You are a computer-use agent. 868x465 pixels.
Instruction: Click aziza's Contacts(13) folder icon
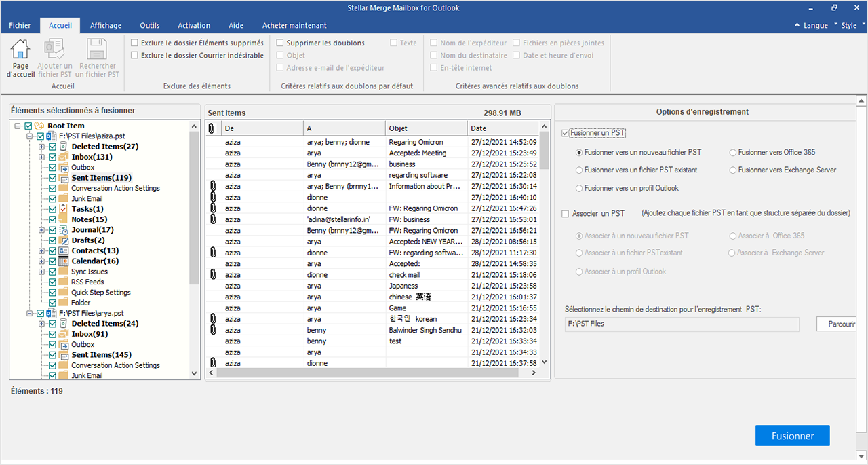point(63,250)
